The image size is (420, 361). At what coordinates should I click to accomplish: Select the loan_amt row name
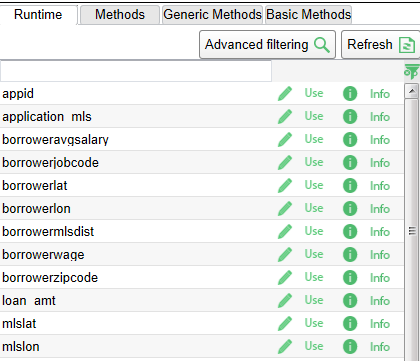click(29, 301)
